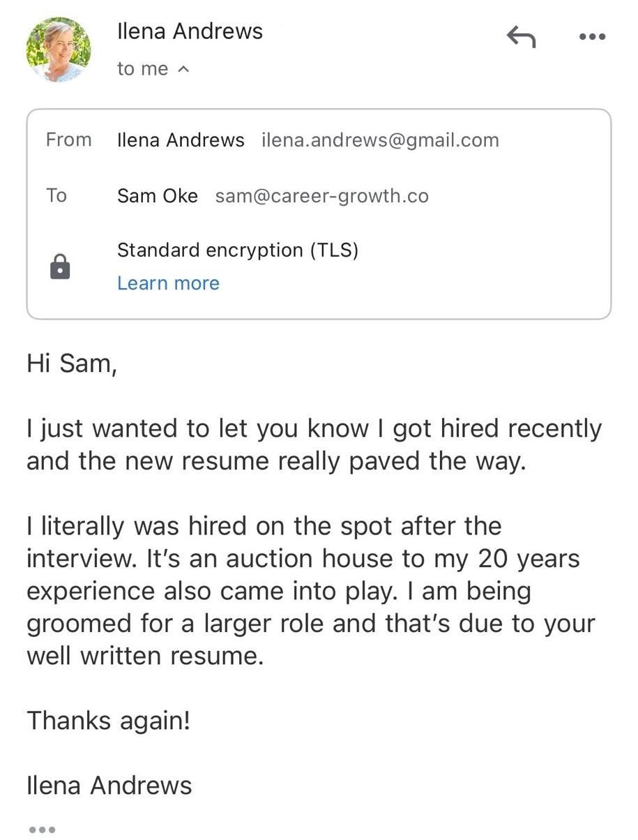The height and width of the screenshot is (840, 638).
Task: Expand trimmed content dots below the signature
Action: coord(42,829)
